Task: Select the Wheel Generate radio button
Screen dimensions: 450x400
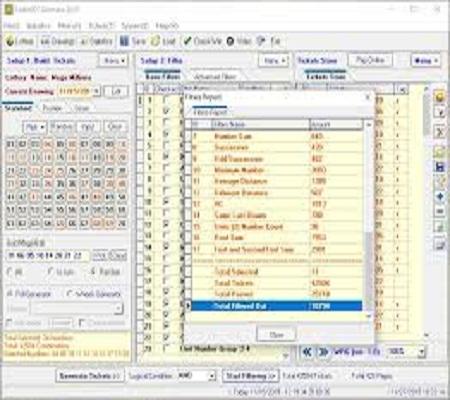Action: pyautogui.click(x=70, y=294)
